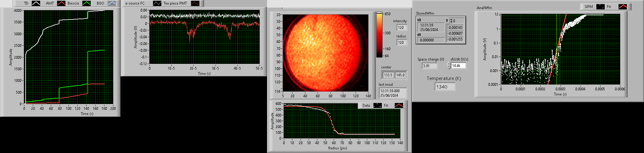The image size is (644, 153).
Task: Click the Temperature (K) field showing 1340
Action: (445, 87)
